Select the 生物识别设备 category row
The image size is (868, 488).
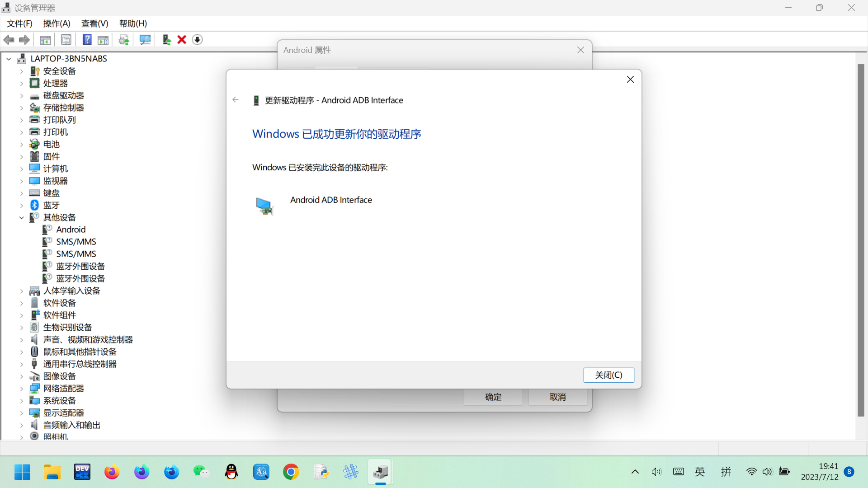point(67,328)
